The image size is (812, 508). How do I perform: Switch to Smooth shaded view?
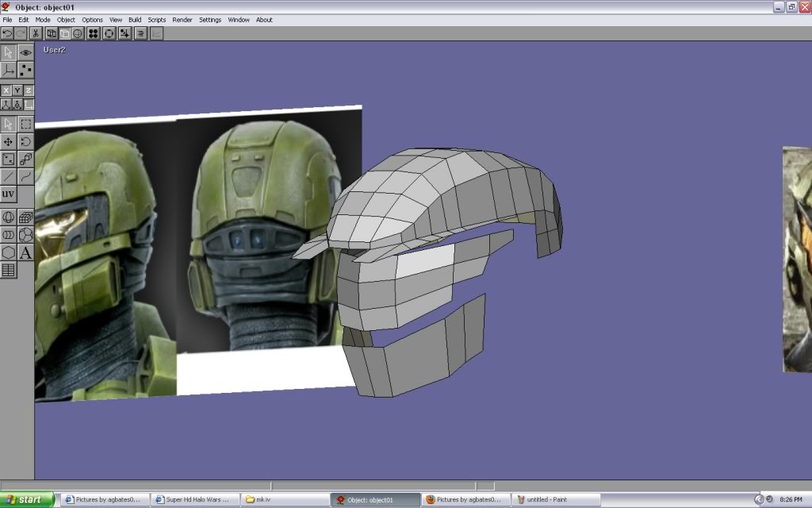click(x=77, y=33)
